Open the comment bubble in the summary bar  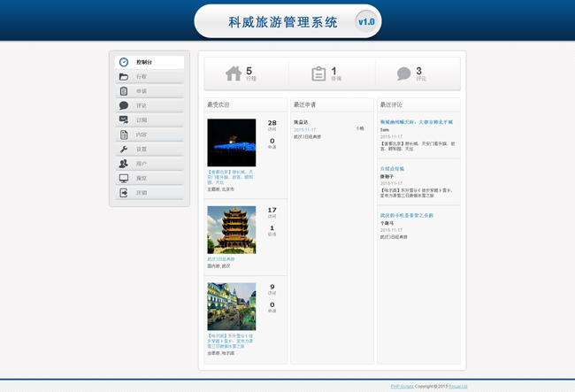(x=404, y=73)
